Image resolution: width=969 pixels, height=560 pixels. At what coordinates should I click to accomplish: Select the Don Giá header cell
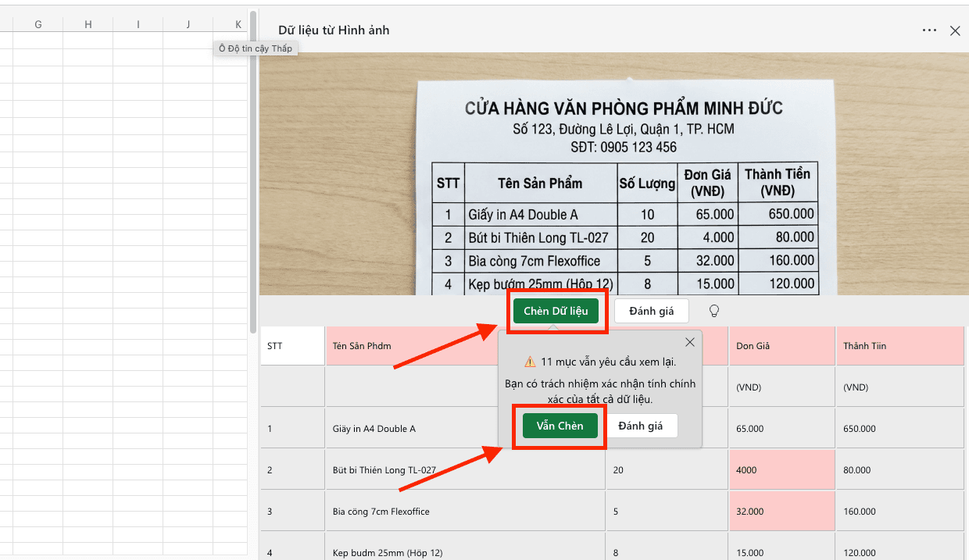(x=781, y=345)
